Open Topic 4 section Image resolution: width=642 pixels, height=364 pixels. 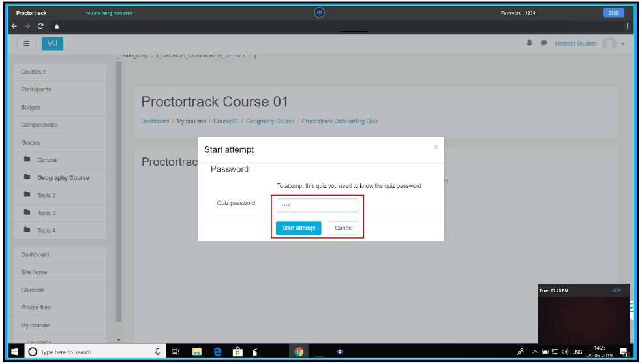[60, 230]
